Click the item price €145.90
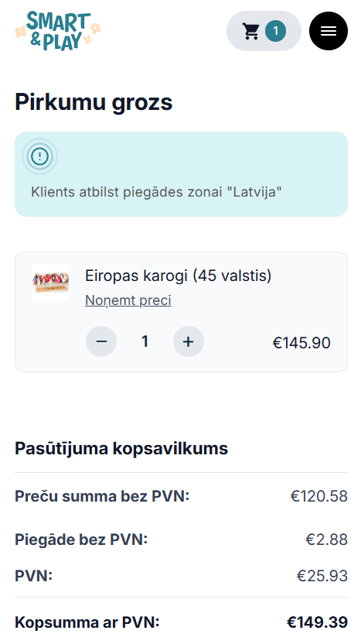The height and width of the screenshot is (644, 361). coord(301,343)
